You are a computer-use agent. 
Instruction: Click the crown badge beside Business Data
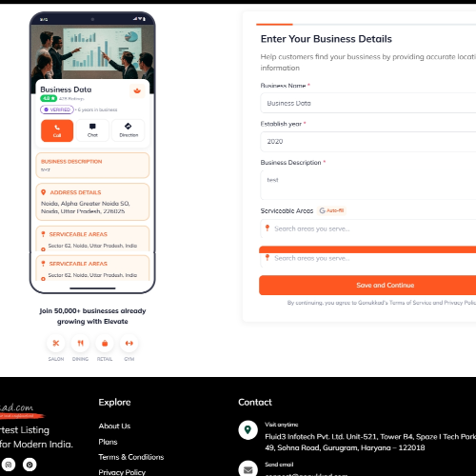137,91
